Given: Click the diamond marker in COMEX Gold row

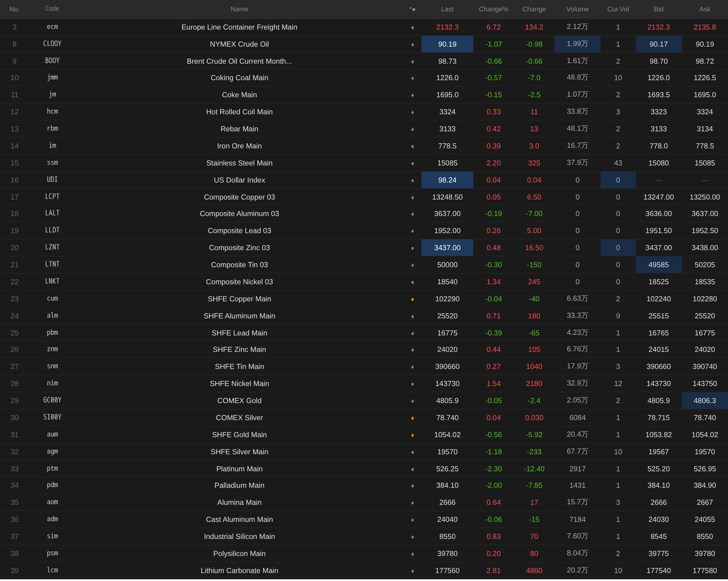Looking at the screenshot, I should pos(412,401).
